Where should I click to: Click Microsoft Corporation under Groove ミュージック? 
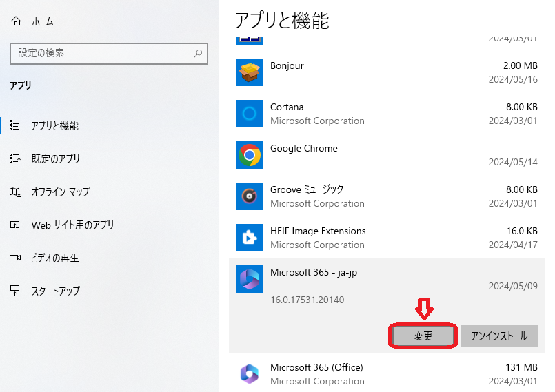click(x=317, y=203)
